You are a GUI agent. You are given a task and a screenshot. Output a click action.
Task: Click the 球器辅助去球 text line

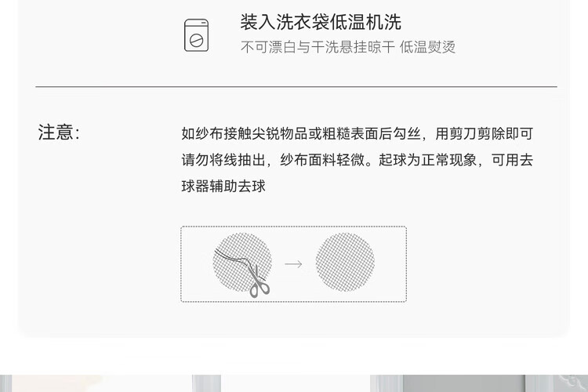coord(223,186)
